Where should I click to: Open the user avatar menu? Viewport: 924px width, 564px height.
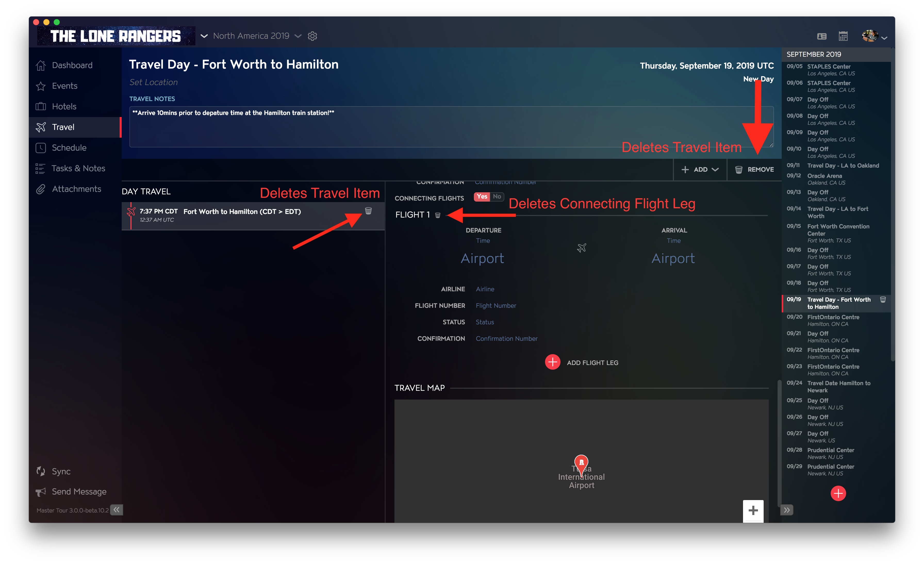tap(874, 36)
